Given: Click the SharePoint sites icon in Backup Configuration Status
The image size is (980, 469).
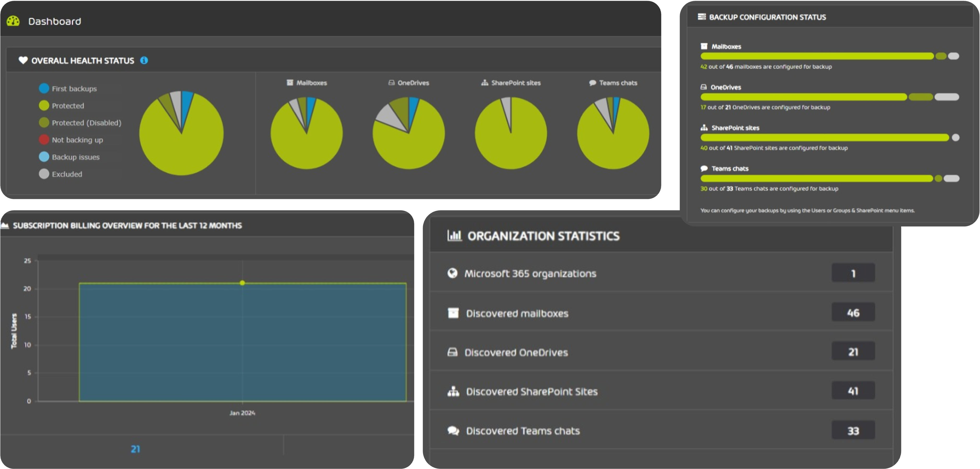Looking at the screenshot, I should pyautogui.click(x=704, y=128).
